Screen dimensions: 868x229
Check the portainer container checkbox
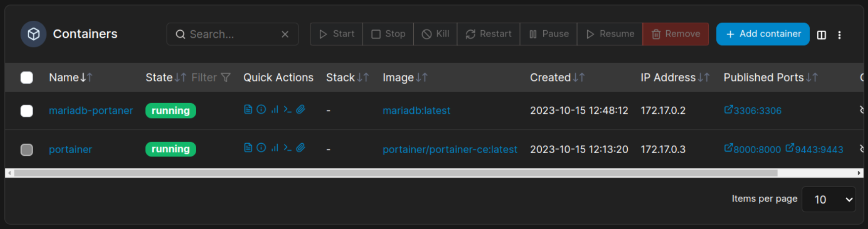pyautogui.click(x=27, y=150)
